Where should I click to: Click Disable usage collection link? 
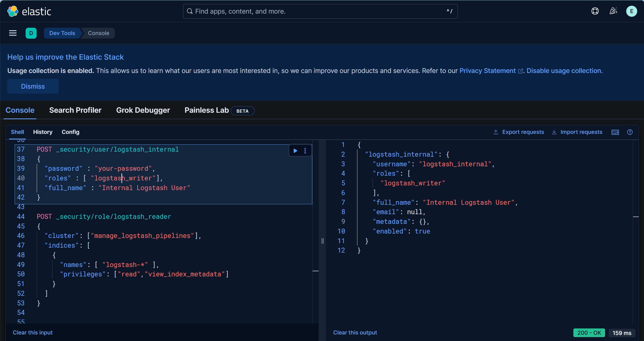click(564, 71)
